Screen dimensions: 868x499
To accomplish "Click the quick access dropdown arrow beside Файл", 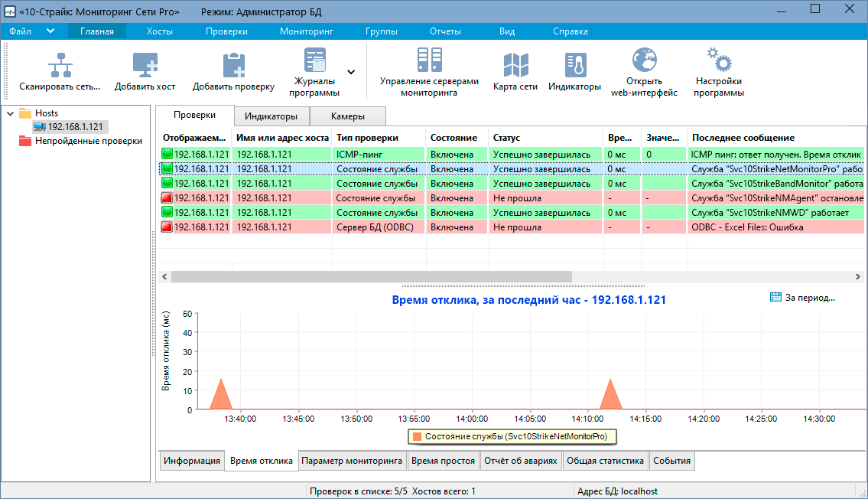I will click(x=50, y=31).
